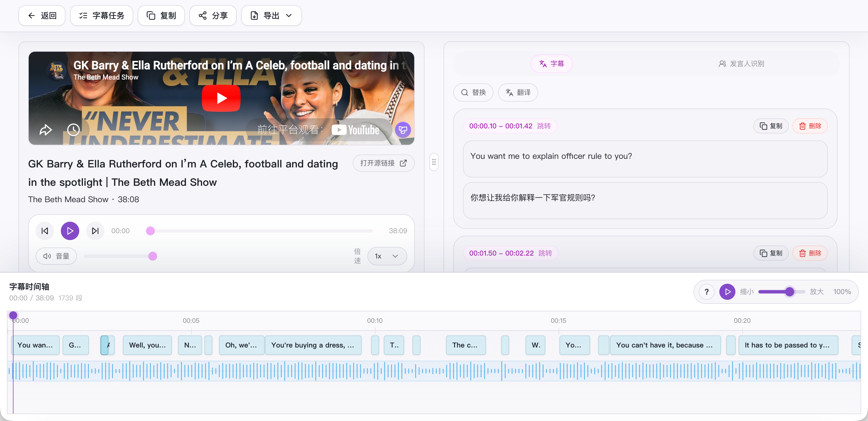
Task: Select the 'W.' timeline clip
Action: click(x=535, y=345)
